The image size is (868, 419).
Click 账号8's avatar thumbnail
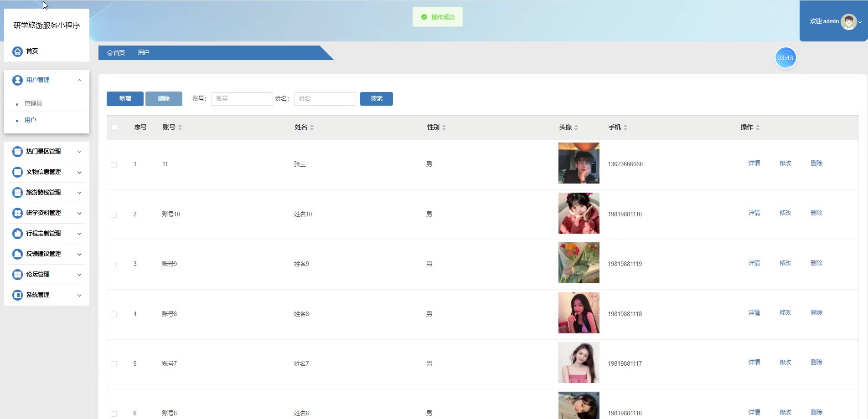[579, 313]
